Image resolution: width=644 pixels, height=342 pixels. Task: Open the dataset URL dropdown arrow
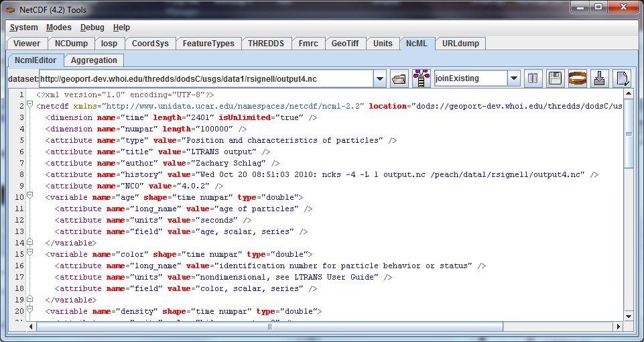[380, 78]
